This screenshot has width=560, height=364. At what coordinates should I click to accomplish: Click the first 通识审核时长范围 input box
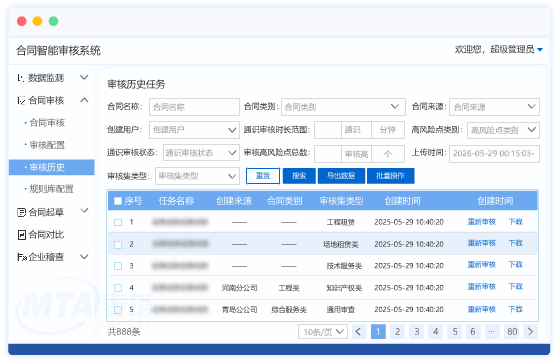pyautogui.click(x=328, y=130)
